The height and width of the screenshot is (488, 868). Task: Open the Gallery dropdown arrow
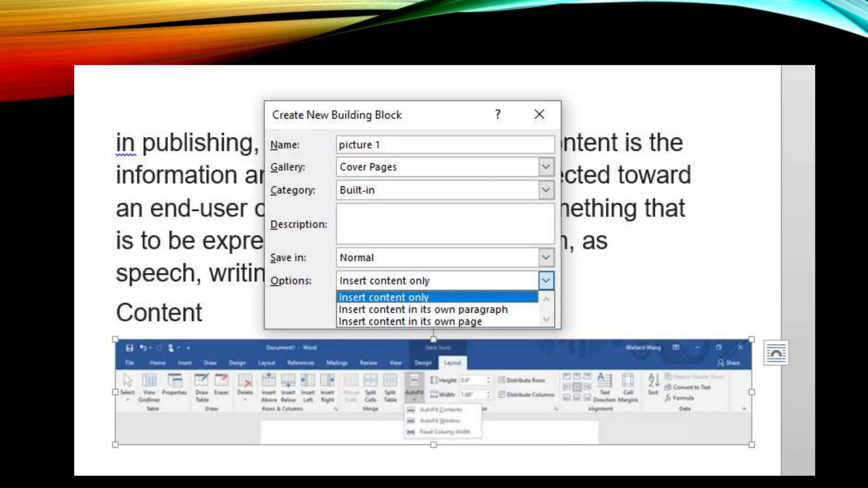(x=546, y=167)
